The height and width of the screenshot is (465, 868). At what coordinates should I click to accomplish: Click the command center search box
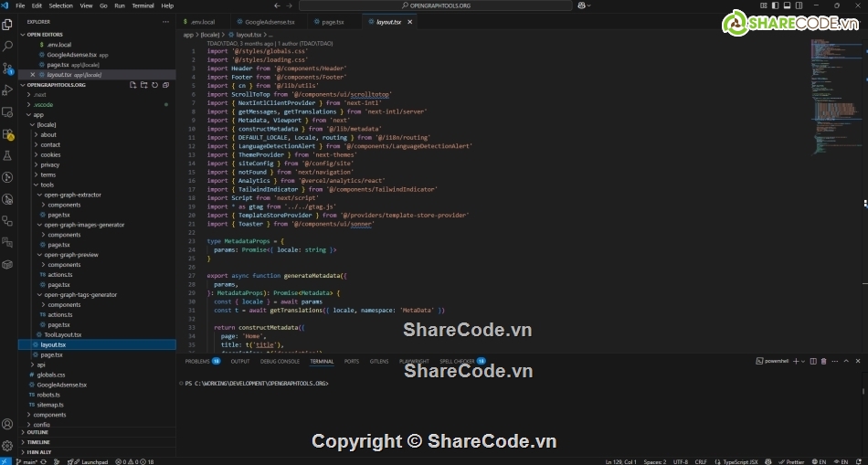[x=436, y=5]
